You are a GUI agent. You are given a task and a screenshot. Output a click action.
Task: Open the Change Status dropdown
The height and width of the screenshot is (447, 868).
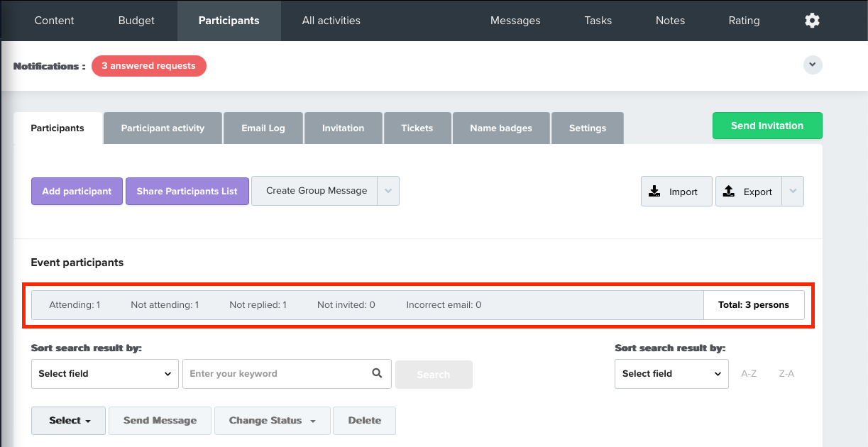(x=273, y=421)
